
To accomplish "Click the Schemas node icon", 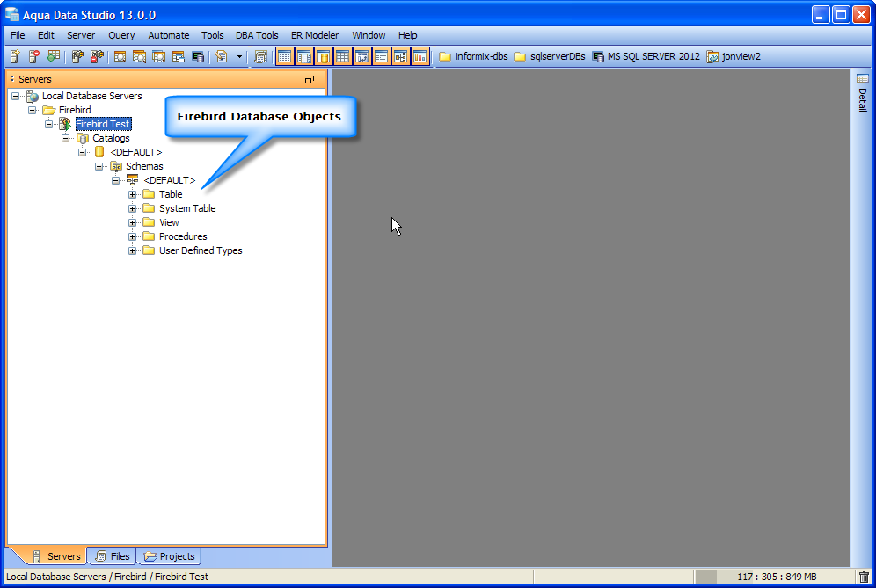I will click(116, 166).
